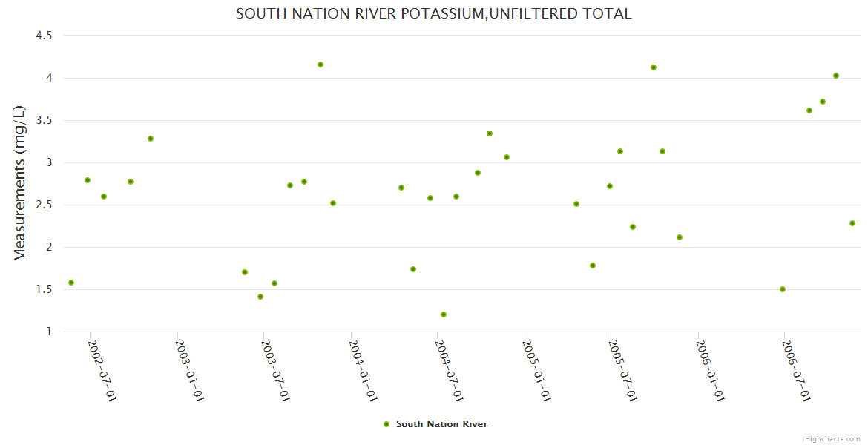Select the late-2006 data point just above 4

coord(836,76)
